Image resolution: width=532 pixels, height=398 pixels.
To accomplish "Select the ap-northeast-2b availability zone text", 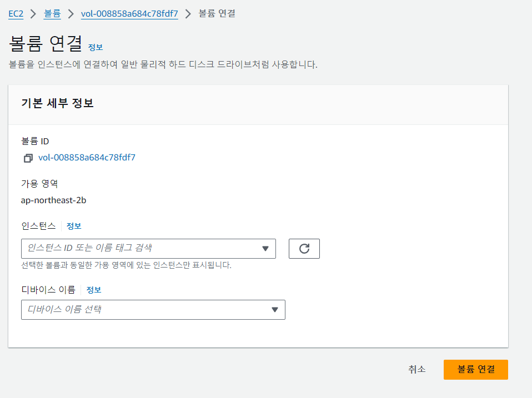I will pyautogui.click(x=54, y=200).
